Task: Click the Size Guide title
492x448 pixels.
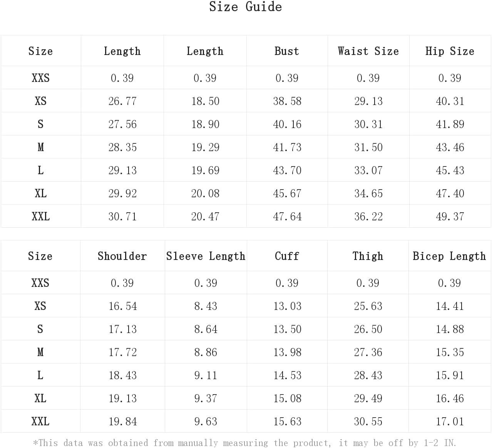Action: coord(246,7)
